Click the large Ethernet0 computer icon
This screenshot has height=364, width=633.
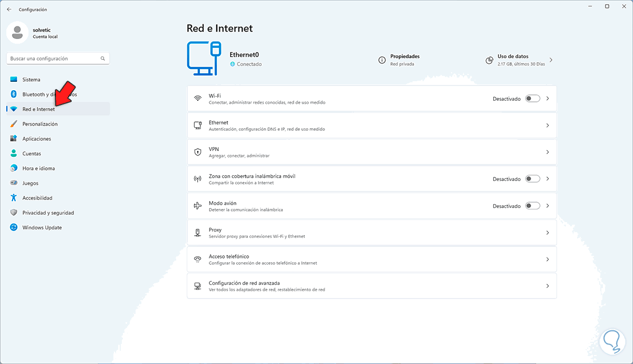(204, 59)
